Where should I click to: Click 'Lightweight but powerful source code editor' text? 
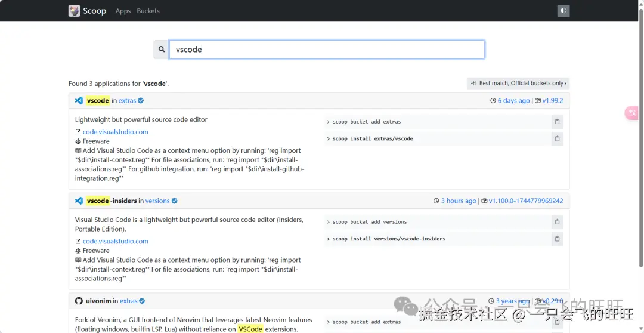pos(141,119)
